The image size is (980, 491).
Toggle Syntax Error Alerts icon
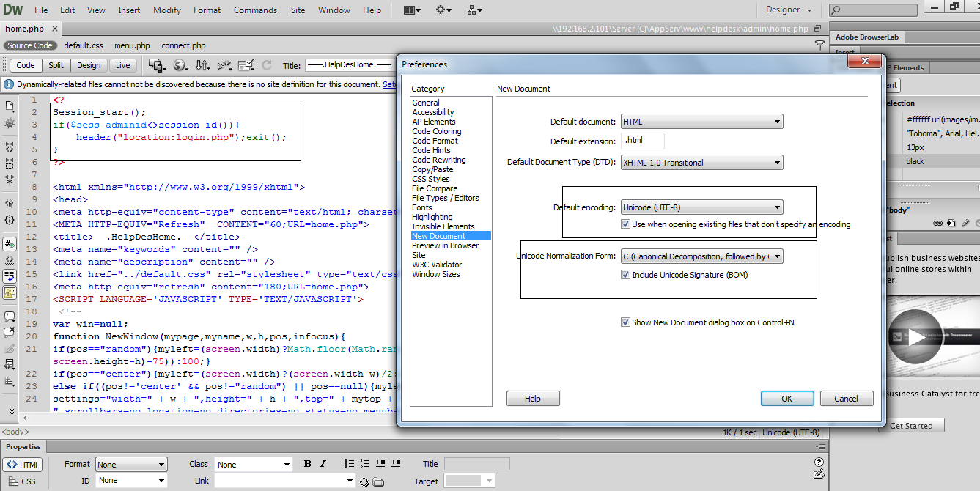click(x=10, y=292)
